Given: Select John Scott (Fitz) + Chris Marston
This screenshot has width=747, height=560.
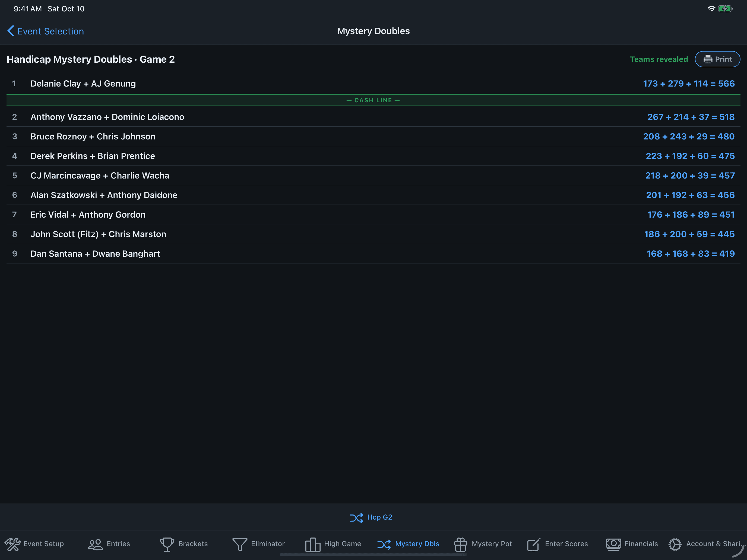Looking at the screenshot, I should click(373, 234).
